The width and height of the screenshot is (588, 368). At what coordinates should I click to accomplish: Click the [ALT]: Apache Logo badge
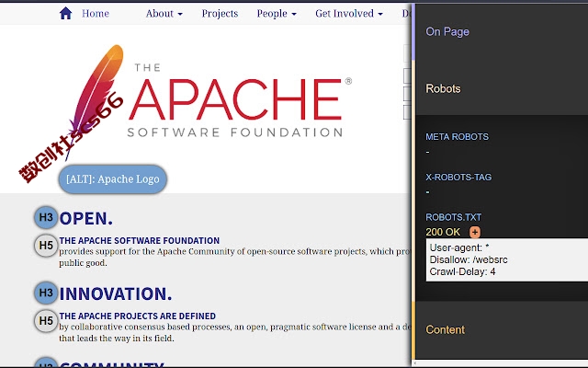[112, 179]
